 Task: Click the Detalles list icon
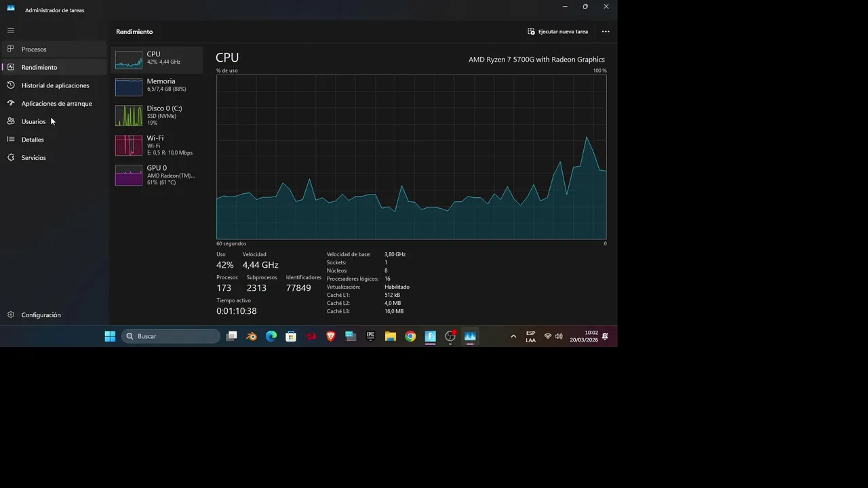point(11,140)
